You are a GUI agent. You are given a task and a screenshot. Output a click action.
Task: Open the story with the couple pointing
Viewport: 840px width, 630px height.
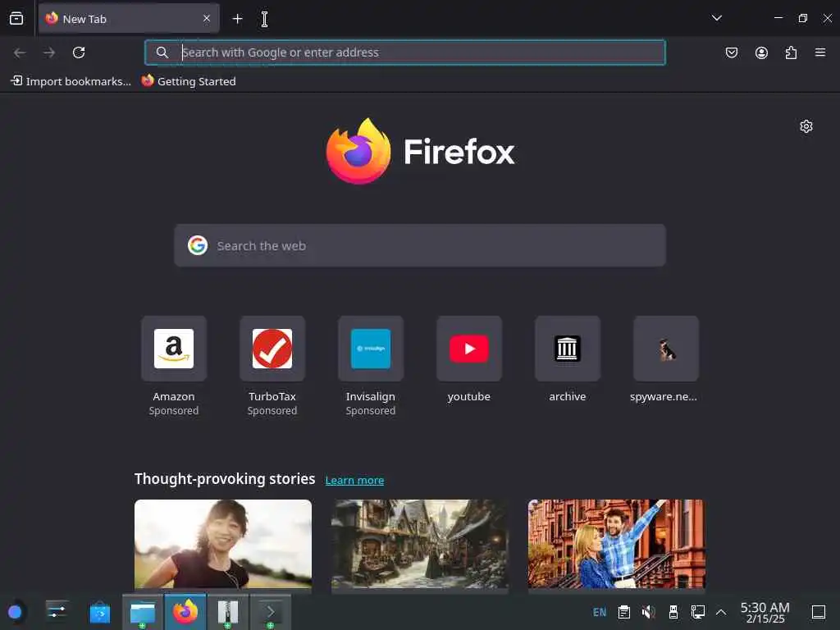(617, 545)
